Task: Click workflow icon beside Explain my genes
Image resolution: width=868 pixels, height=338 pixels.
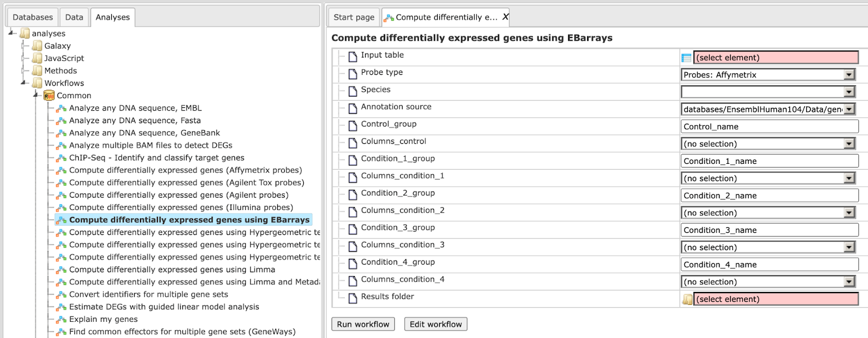Action: (x=61, y=320)
